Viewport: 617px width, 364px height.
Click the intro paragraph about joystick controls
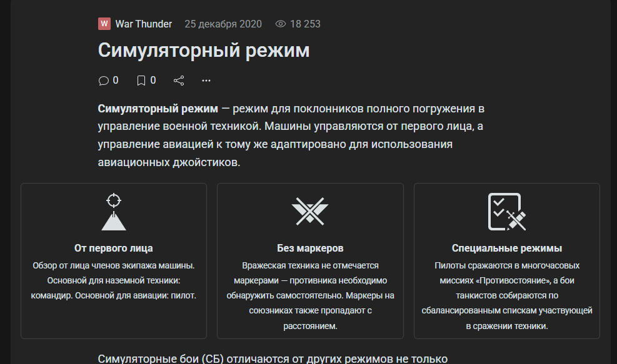coord(291,135)
